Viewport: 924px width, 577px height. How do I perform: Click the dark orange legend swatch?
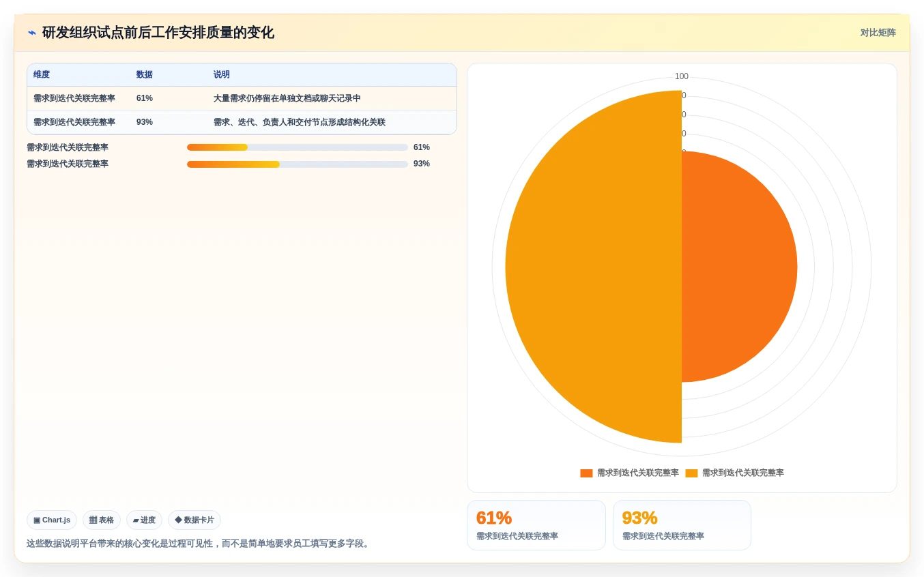click(x=586, y=473)
